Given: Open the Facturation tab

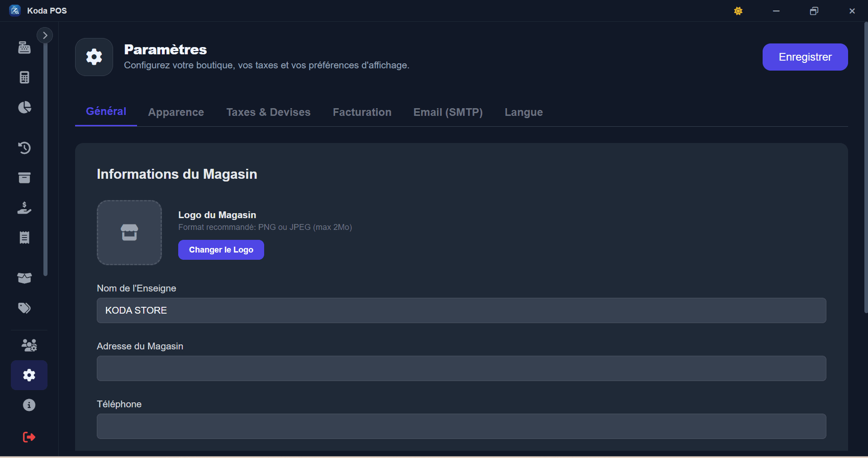Looking at the screenshot, I should (x=362, y=112).
